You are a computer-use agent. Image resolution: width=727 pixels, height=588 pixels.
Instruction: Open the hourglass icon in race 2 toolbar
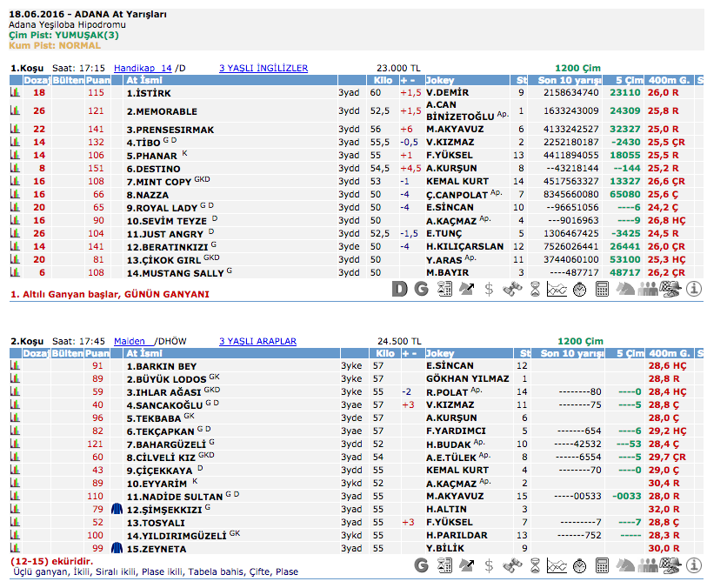(x=534, y=565)
